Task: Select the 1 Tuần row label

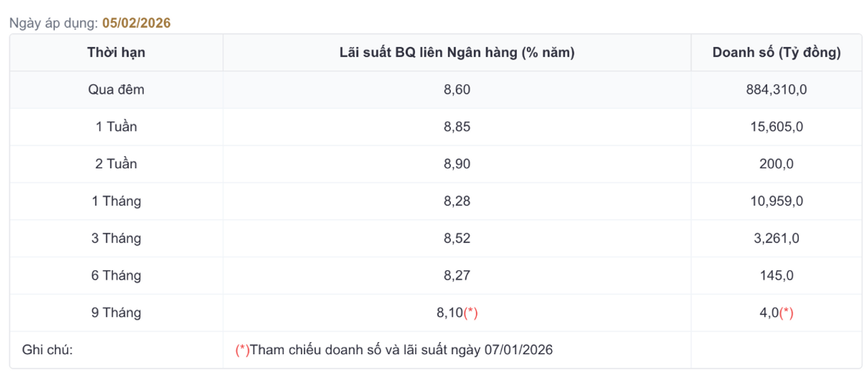Action: [116, 127]
